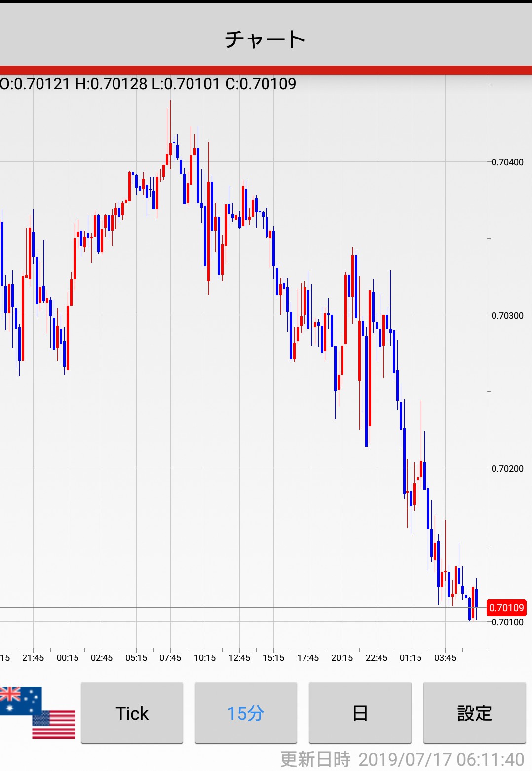Open the 設定 settings button

tap(474, 713)
